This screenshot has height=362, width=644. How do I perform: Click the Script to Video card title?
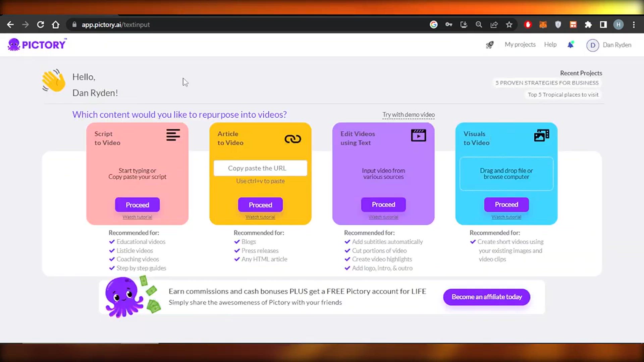(x=107, y=138)
